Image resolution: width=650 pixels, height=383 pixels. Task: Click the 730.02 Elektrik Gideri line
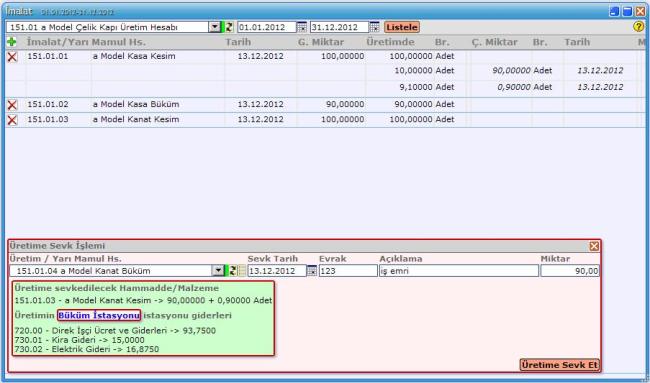pyautogui.click(x=87, y=349)
